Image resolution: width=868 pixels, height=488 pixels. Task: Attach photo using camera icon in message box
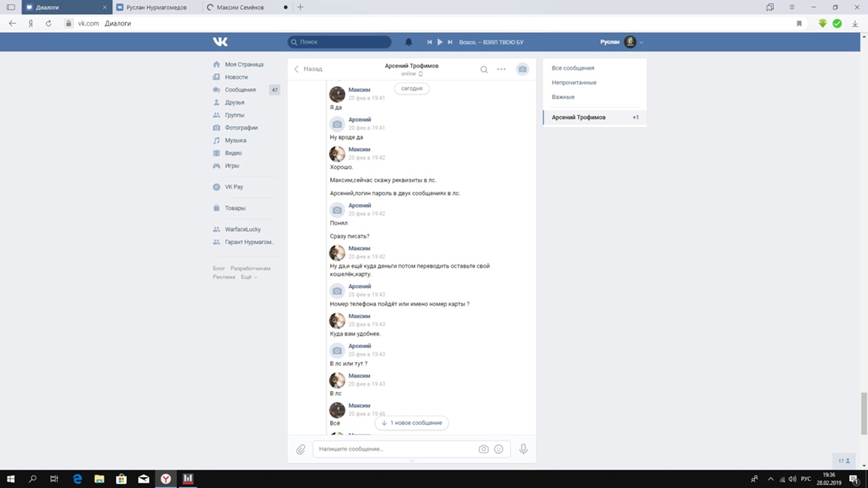(x=483, y=449)
